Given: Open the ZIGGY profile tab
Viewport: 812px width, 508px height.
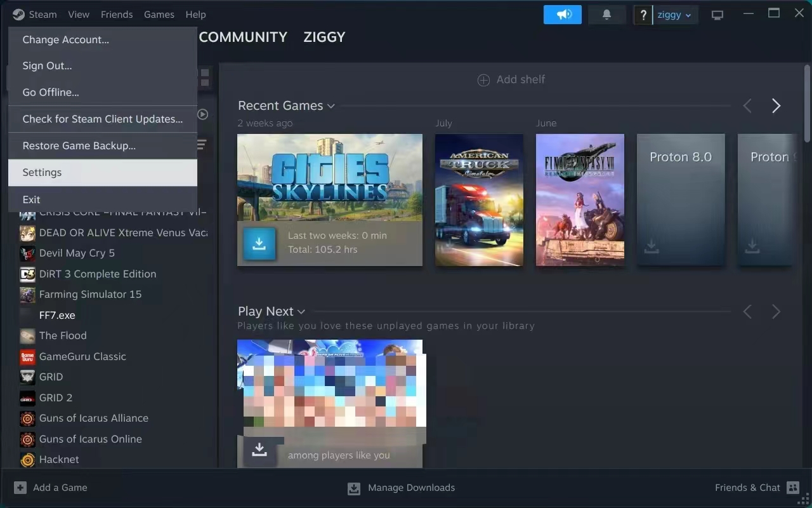Looking at the screenshot, I should coord(324,37).
